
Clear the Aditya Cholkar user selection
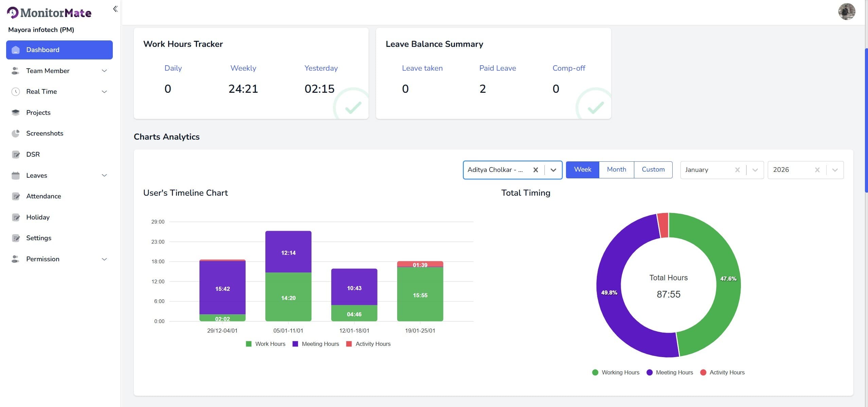point(535,170)
